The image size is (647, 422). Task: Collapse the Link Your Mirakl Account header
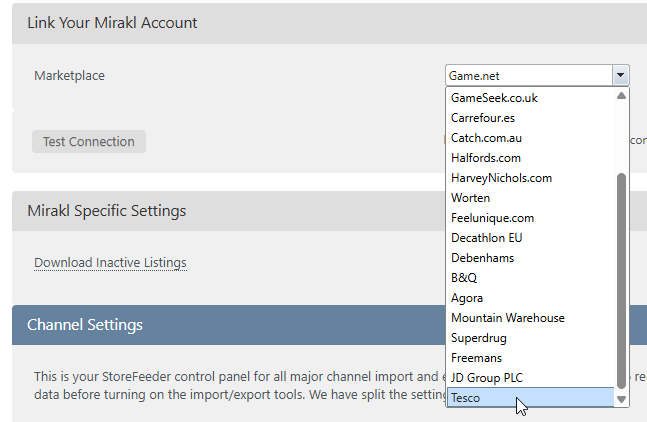coord(329,23)
